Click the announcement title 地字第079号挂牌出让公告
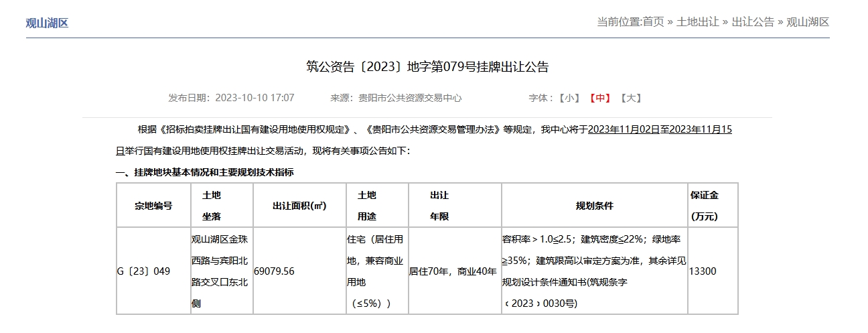868x333 pixels. tap(427, 67)
